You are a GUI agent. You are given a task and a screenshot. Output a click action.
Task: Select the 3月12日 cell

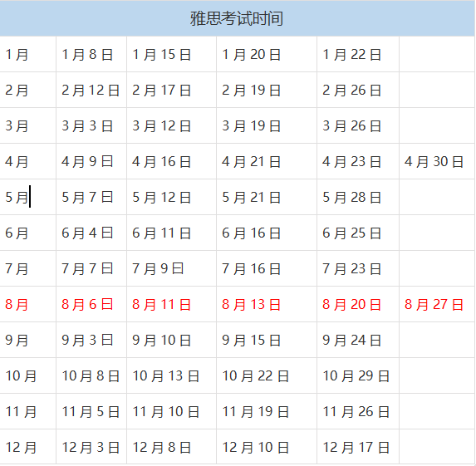tap(171, 125)
